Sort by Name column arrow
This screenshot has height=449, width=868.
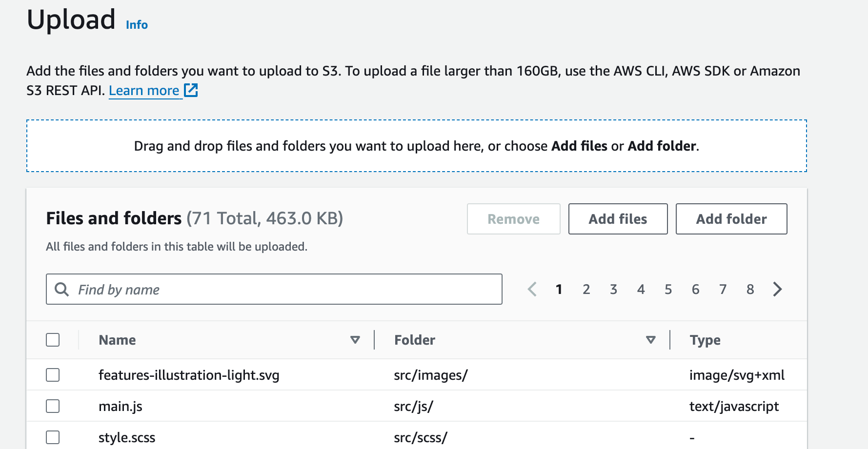tap(355, 340)
